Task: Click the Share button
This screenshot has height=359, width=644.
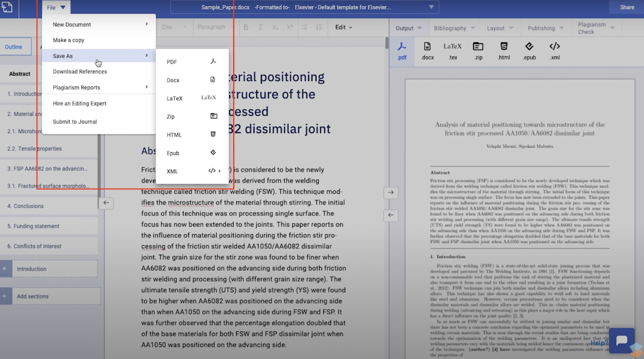Action: pyautogui.click(x=627, y=7)
